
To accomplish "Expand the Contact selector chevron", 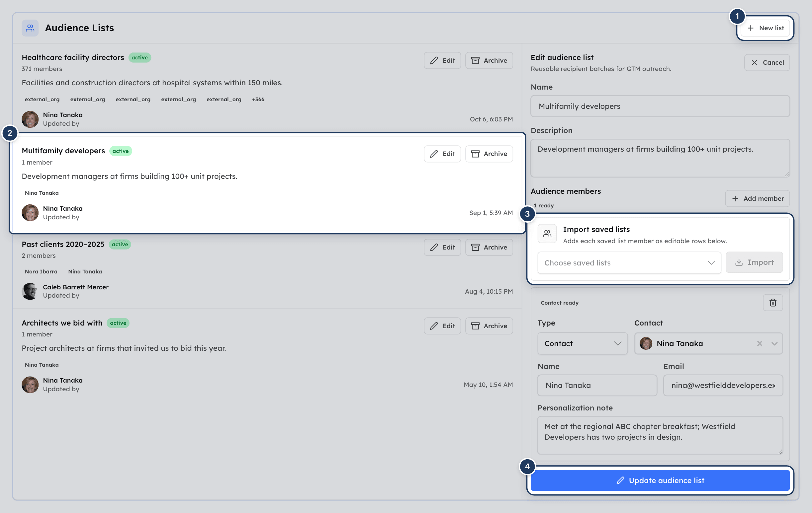I will 774,343.
